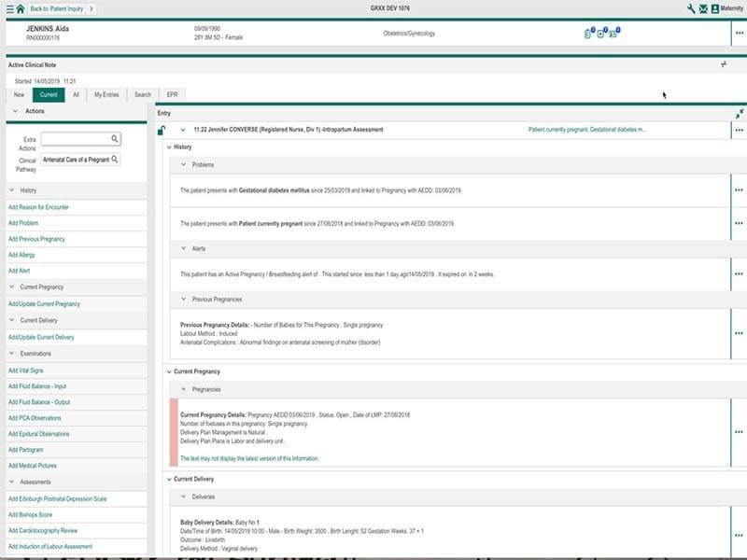Click Add Fluid Balance - Input link
Viewport: 747px width, 560px height.
(x=37, y=386)
